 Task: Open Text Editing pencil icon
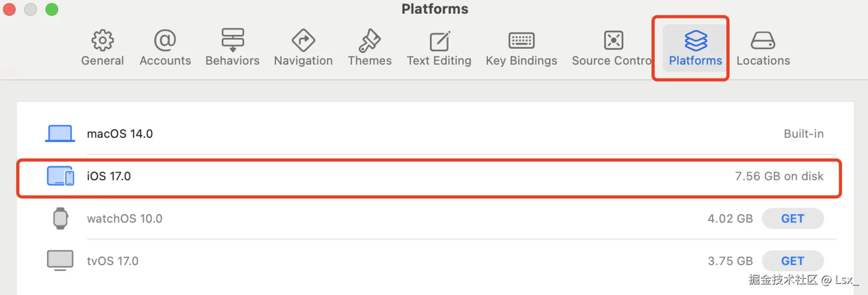point(439,41)
